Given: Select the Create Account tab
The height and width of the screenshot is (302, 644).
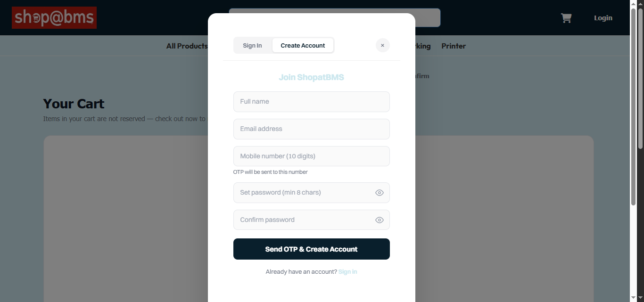Looking at the screenshot, I should (x=303, y=45).
